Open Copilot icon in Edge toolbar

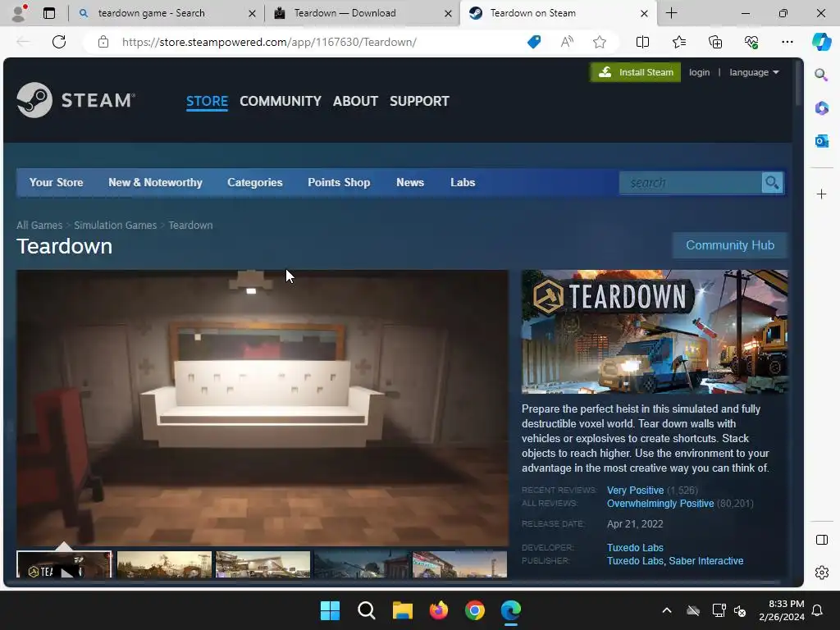tap(821, 42)
